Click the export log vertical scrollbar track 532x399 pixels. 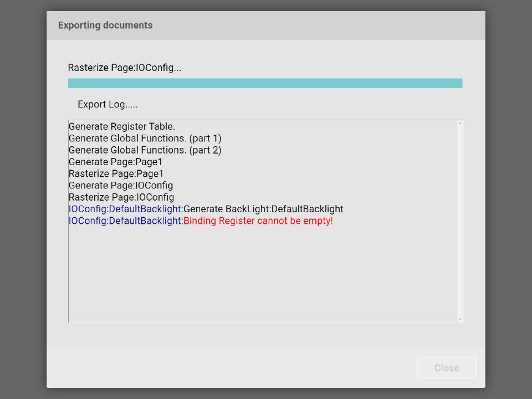(460, 222)
